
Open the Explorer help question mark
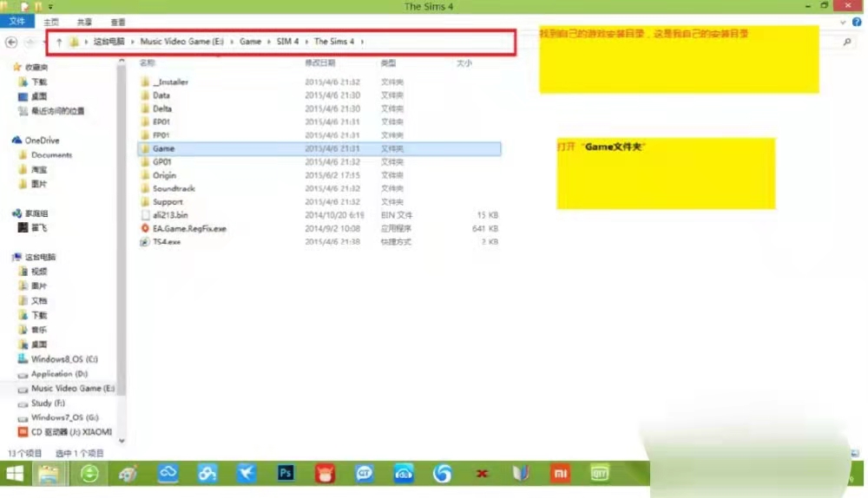pos(857,23)
